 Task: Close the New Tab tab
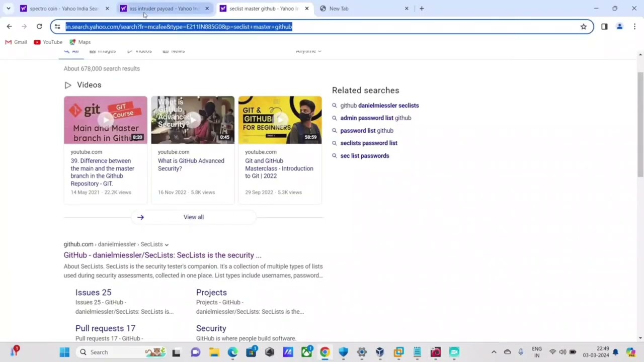[x=407, y=9]
